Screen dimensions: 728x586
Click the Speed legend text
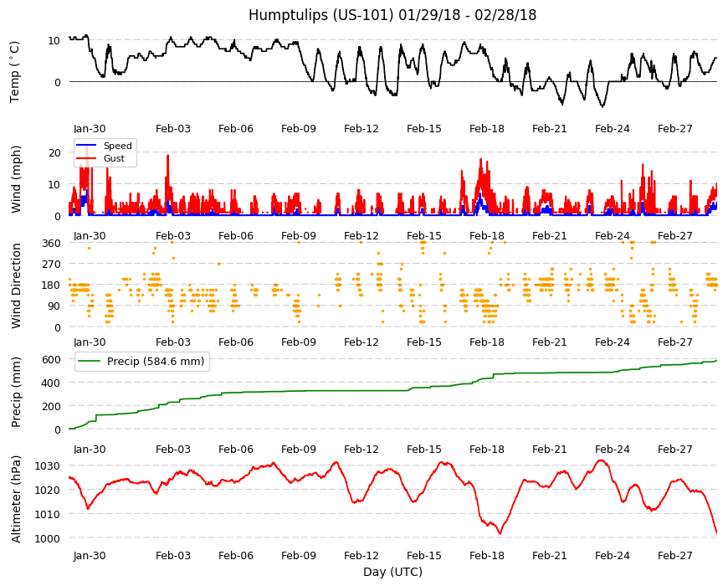[118, 146]
